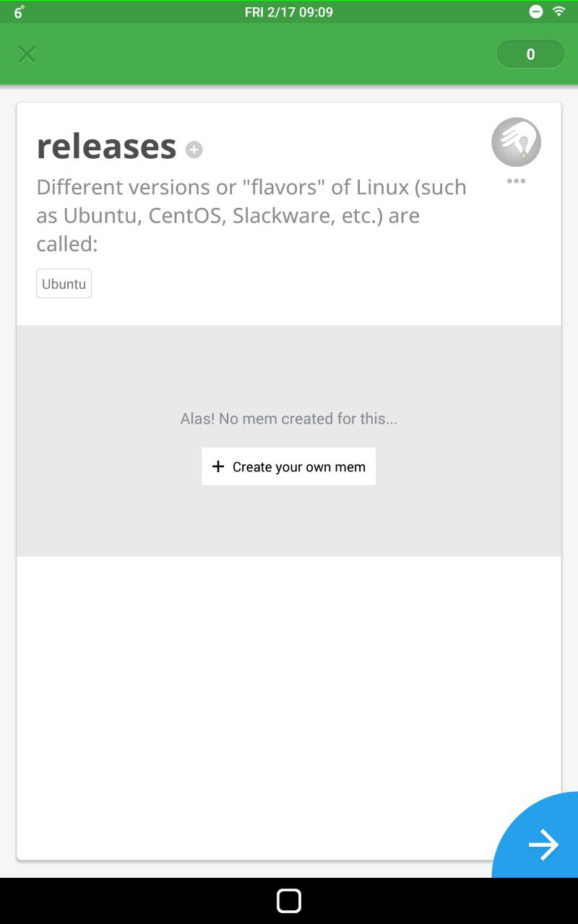The image size is (578, 924).
Task: Open the three-dot menu under seed icon
Action: pos(516,181)
